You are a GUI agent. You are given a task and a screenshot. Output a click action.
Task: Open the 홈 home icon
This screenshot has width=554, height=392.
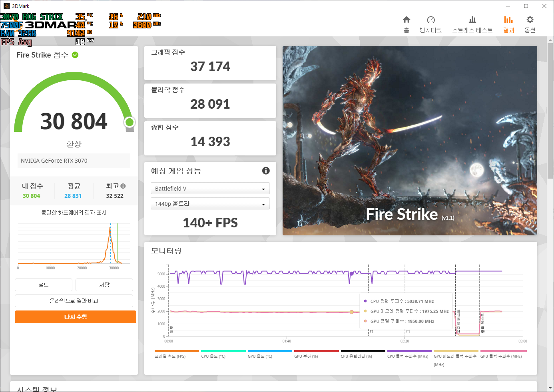[x=407, y=20]
